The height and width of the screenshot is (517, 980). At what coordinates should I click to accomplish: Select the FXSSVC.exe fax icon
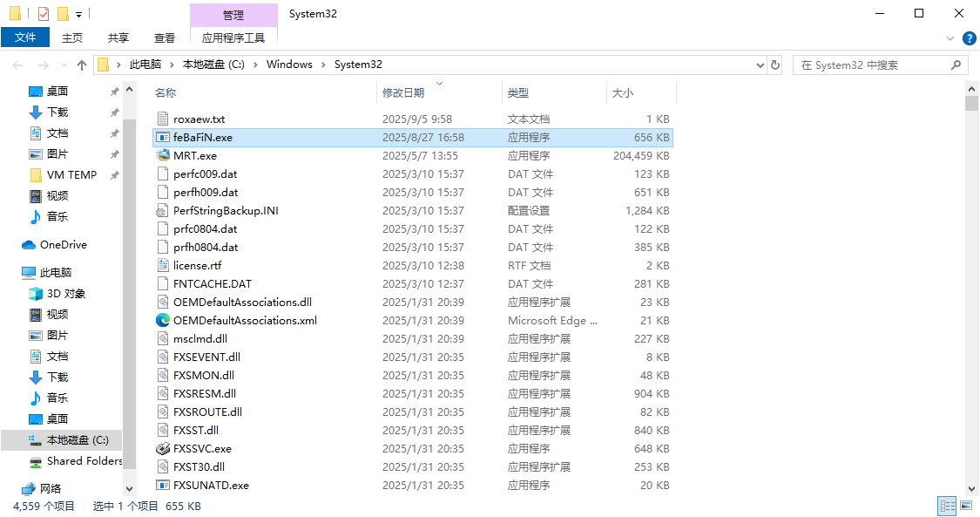tap(163, 448)
